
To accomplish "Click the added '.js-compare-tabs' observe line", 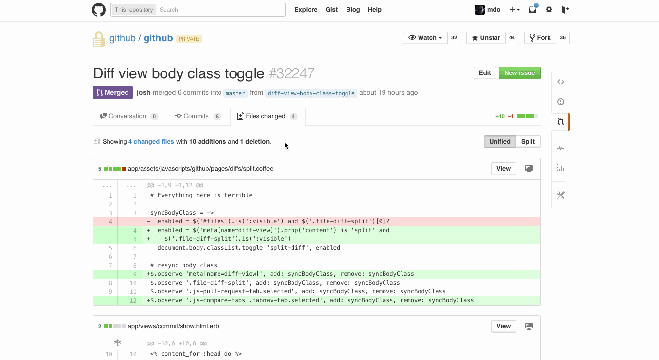I will (x=316, y=300).
